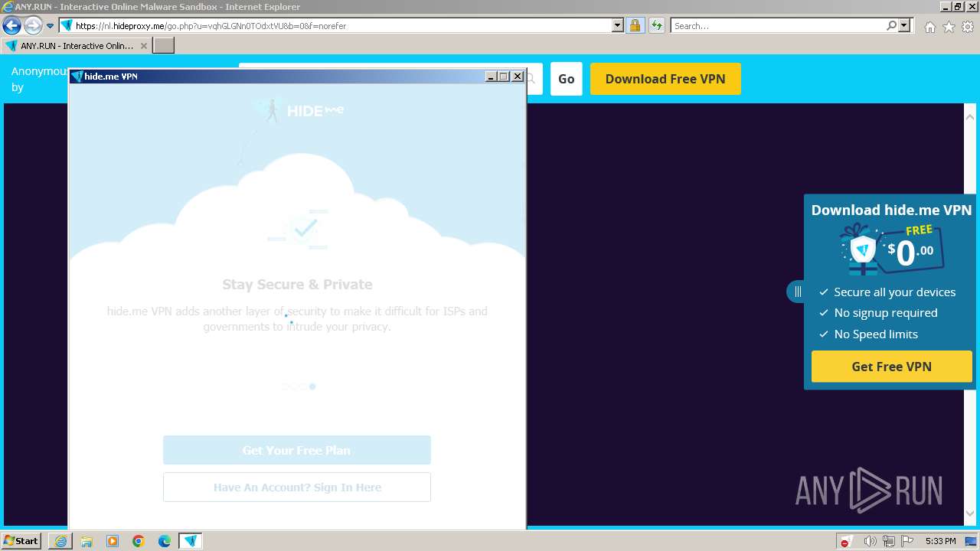
Task: Close the ANY.RUN browser tab
Action: click(x=143, y=46)
